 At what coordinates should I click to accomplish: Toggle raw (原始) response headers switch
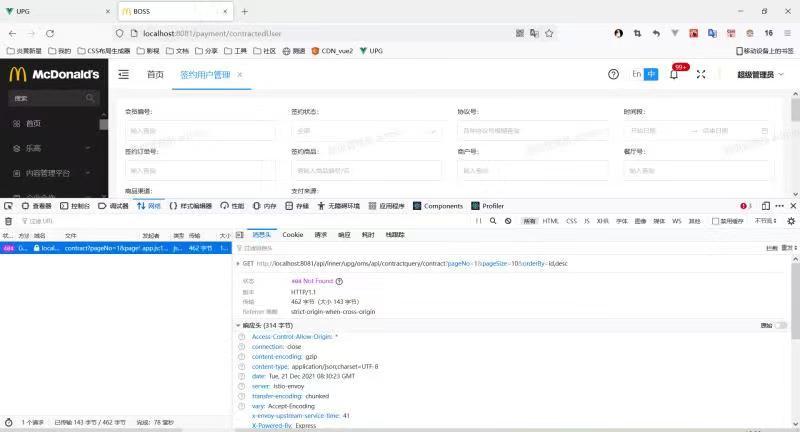pos(781,325)
